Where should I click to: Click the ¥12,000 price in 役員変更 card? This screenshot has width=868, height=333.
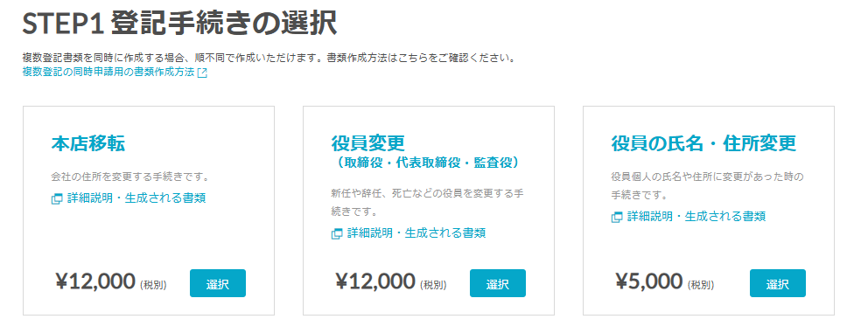[375, 282]
